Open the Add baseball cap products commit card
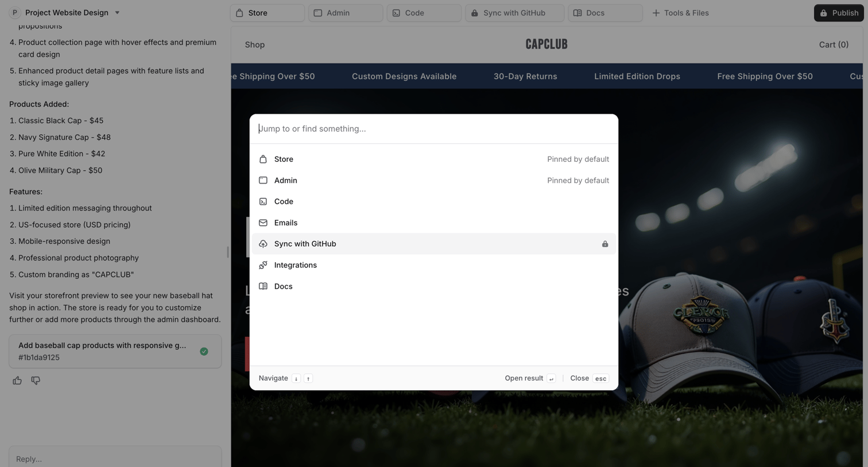868x467 pixels. point(115,351)
